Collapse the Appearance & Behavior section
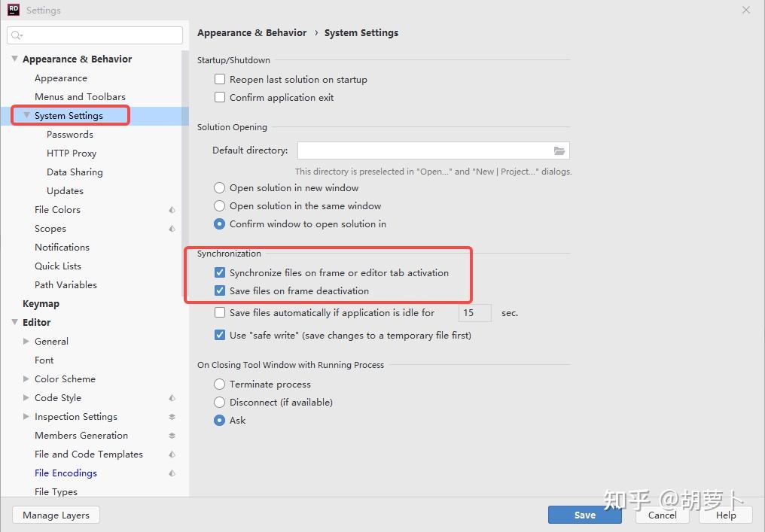Viewport: 765px width, 532px height. (x=14, y=59)
